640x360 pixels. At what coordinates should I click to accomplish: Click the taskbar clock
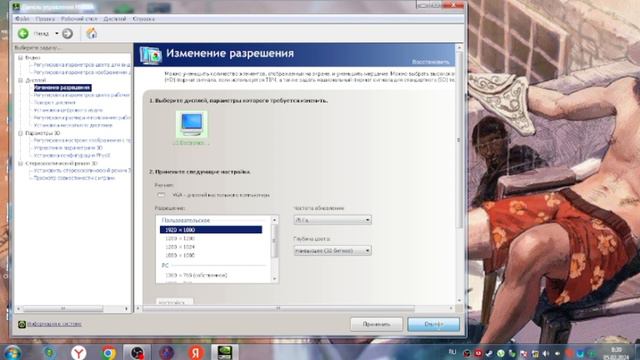click(x=617, y=353)
